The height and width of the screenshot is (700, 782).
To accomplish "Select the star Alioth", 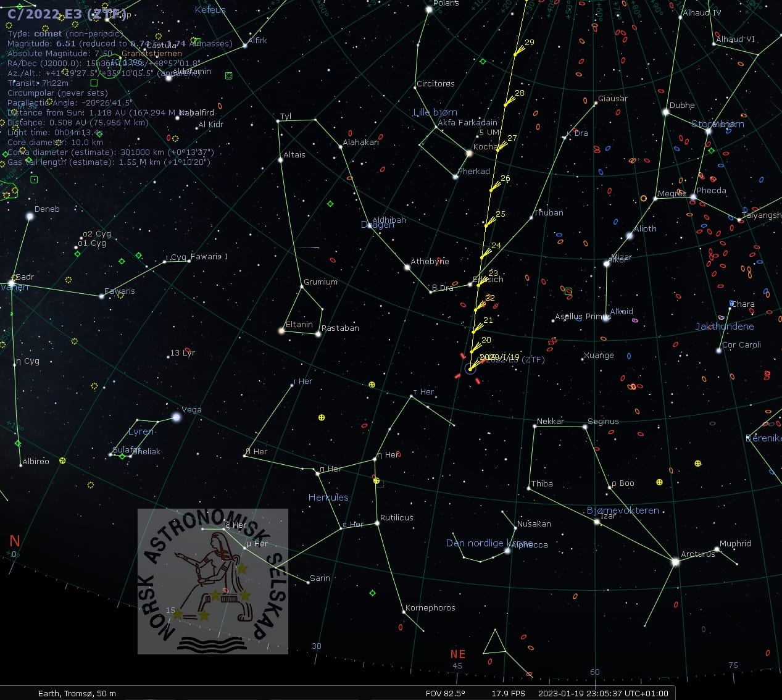I will pyautogui.click(x=630, y=236).
